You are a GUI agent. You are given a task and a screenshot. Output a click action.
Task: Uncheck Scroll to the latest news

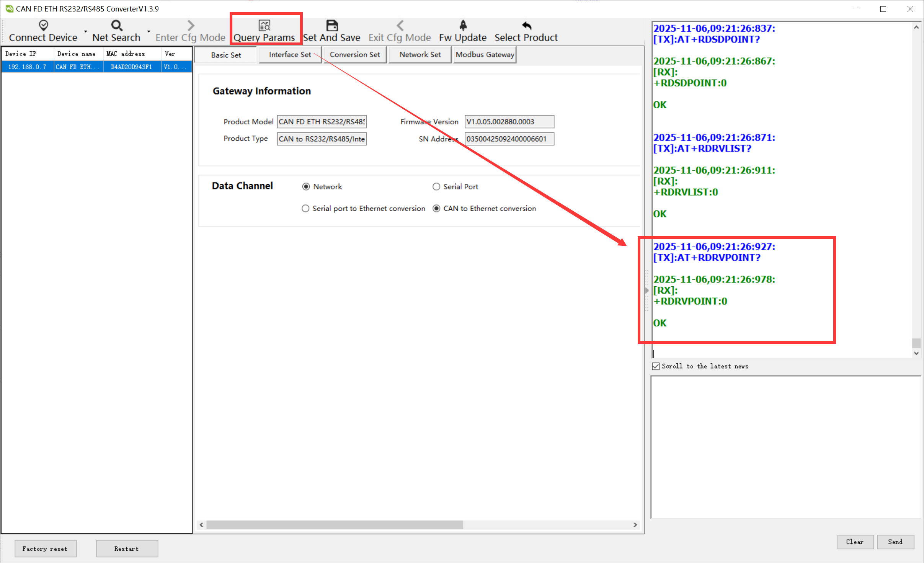point(656,366)
